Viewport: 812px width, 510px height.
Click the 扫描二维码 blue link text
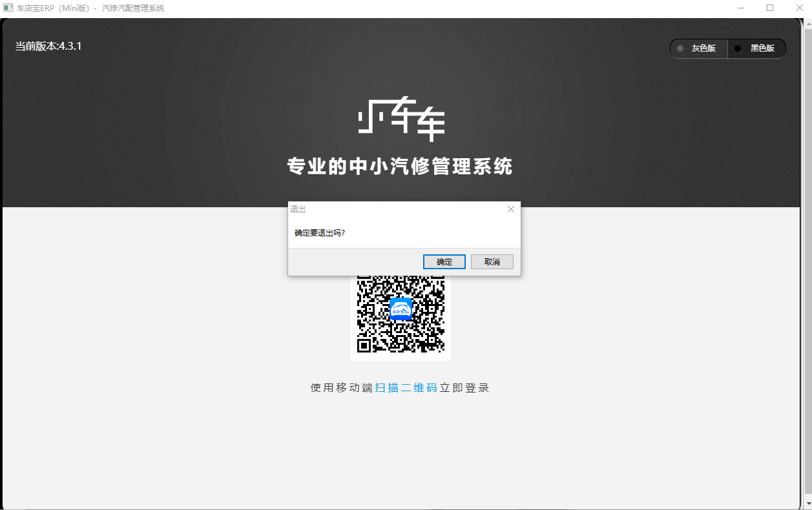pos(406,388)
